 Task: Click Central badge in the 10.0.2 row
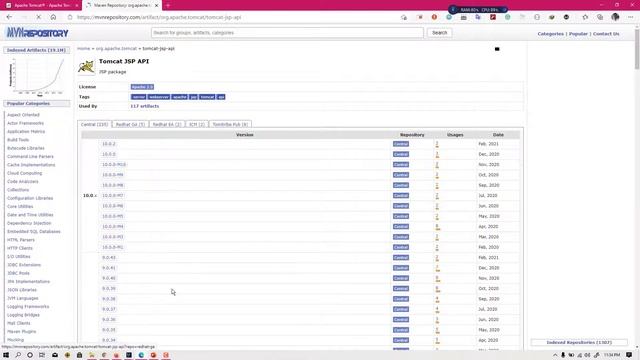coord(401,144)
